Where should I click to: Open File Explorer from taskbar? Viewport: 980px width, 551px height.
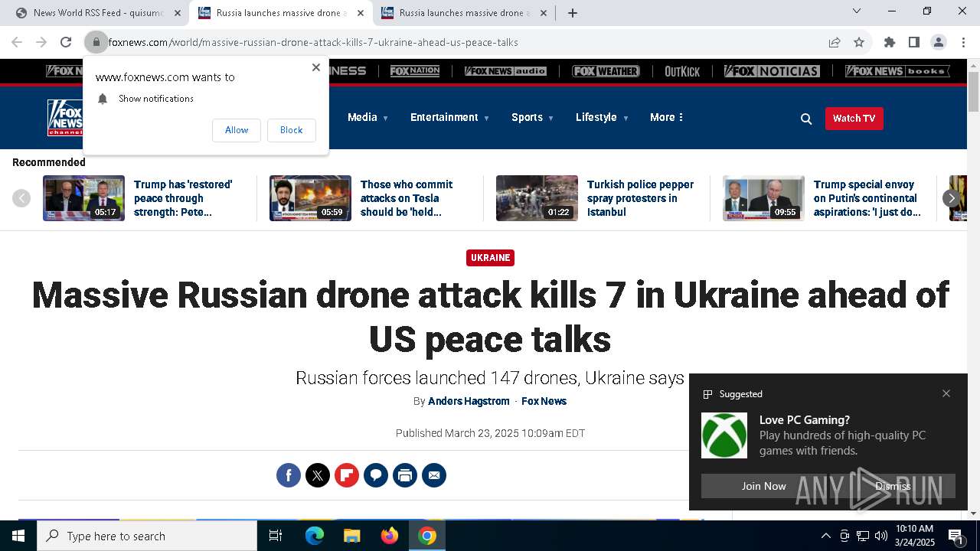pos(351,536)
